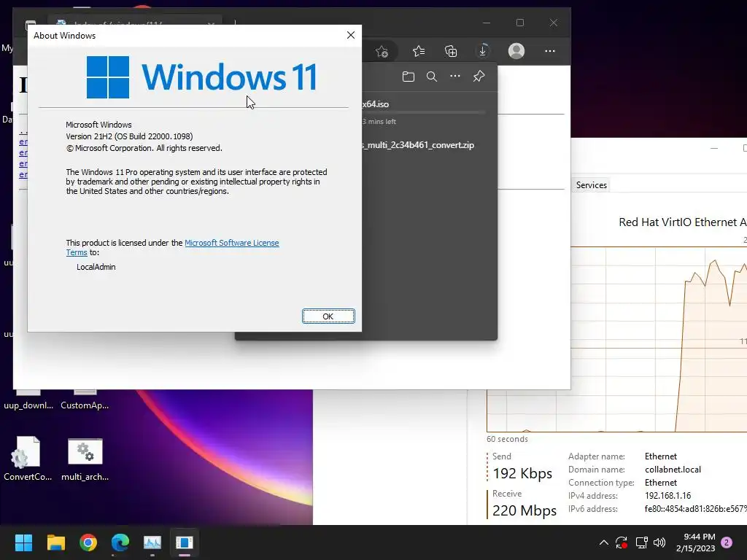
Task: Click the Receive 220 Mbps value
Action: [x=525, y=510]
